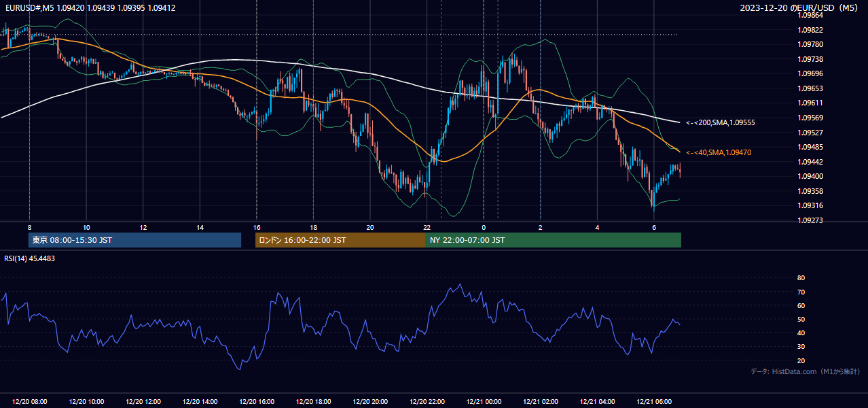Select the 東京 08:00-15:30 JST session bar
Viewport: 868px width, 408px height.
(135, 240)
